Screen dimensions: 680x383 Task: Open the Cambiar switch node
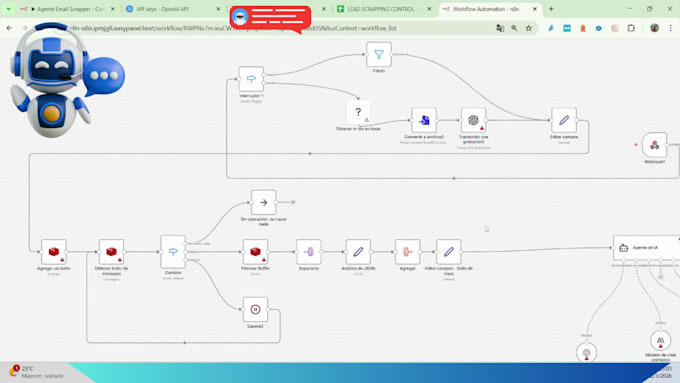point(173,252)
